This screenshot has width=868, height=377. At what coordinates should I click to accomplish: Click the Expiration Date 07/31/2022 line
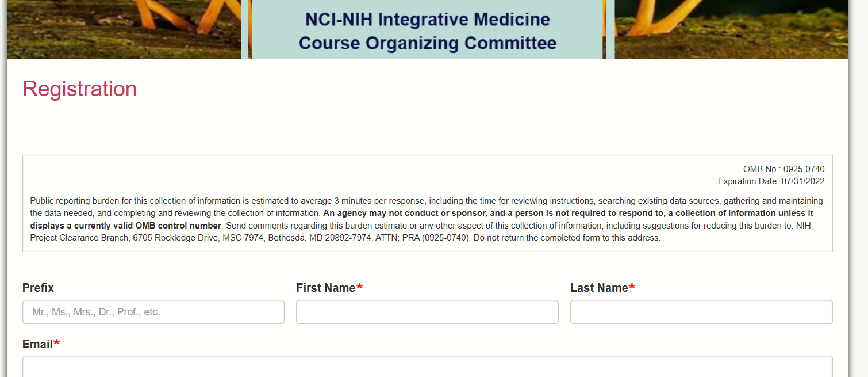click(771, 181)
